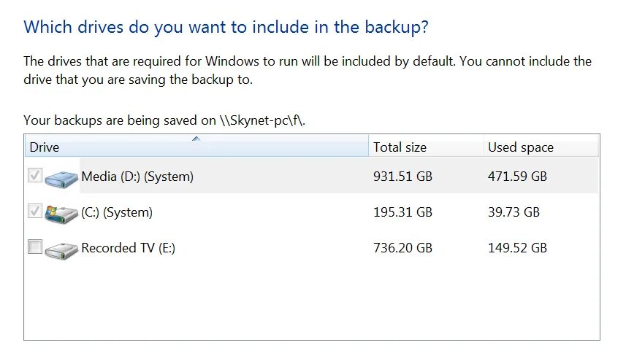Toggle the (C:) (System) checkbox
This screenshot has height=364, width=626.
pos(35,211)
